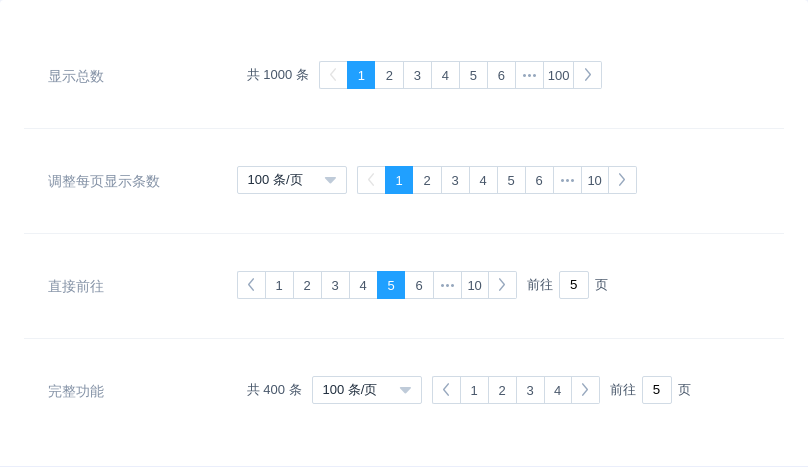Click next page arrow in 显示总数 row
Viewport: 808px width, 467px height.
pos(587,75)
